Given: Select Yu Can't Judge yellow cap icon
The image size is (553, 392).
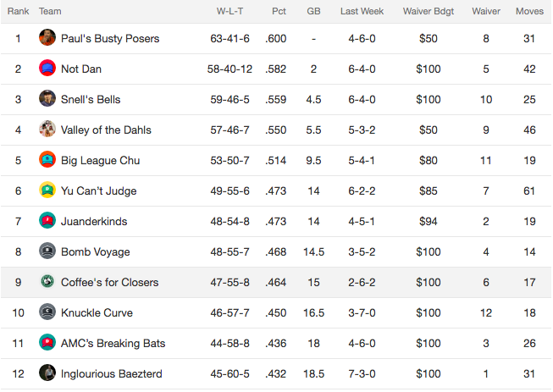Looking at the screenshot, I should [x=47, y=190].
